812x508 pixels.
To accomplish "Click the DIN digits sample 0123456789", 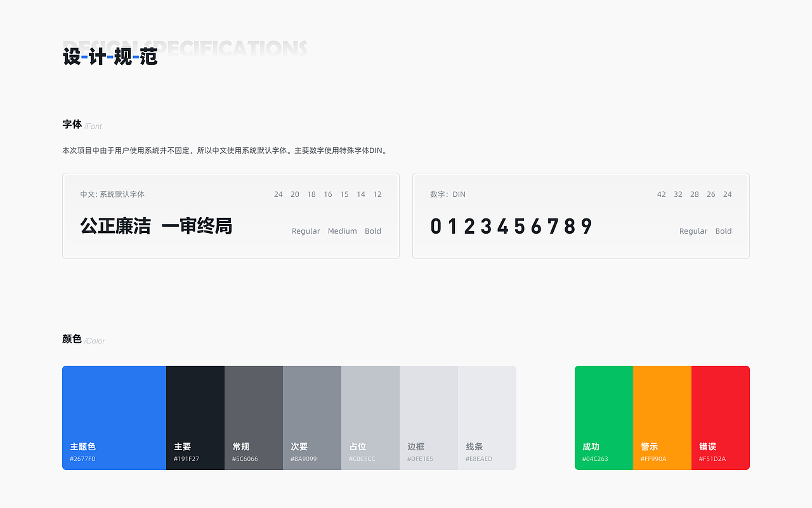I will [x=511, y=226].
